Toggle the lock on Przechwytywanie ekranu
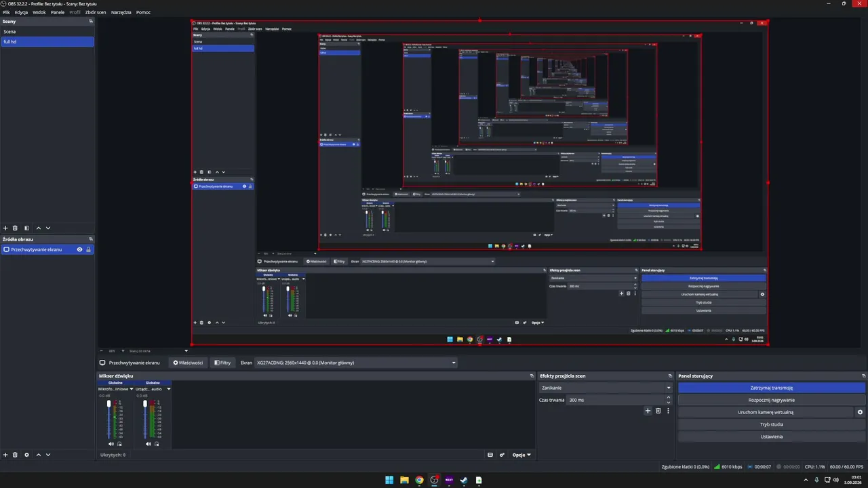The height and width of the screenshot is (488, 868). tap(88, 249)
